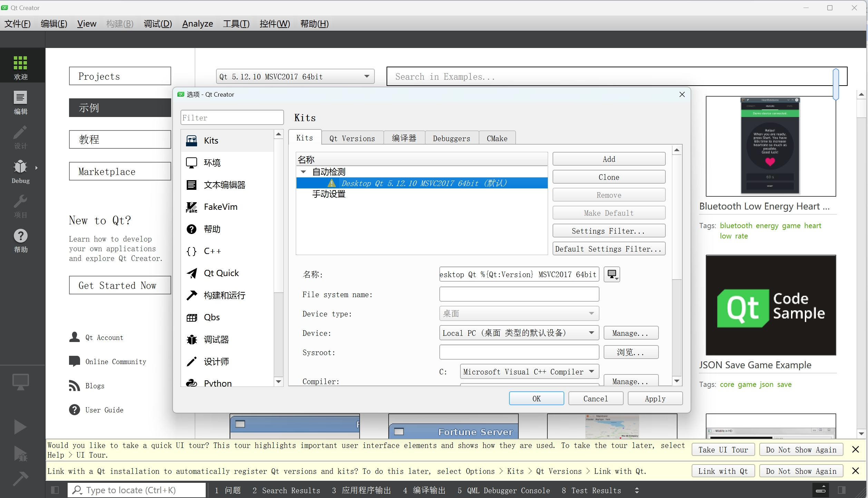Switch to the Qt Versions tab
Screen dimensions: 868x498
(x=352, y=138)
